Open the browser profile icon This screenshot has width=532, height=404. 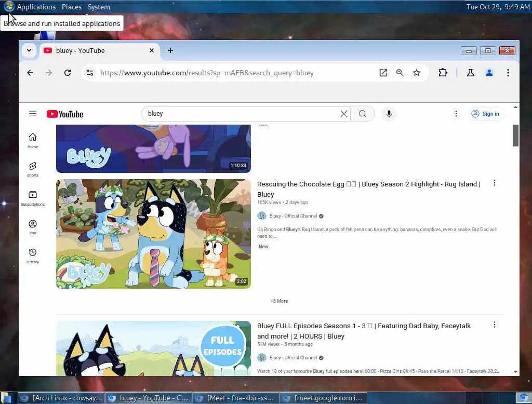point(489,73)
